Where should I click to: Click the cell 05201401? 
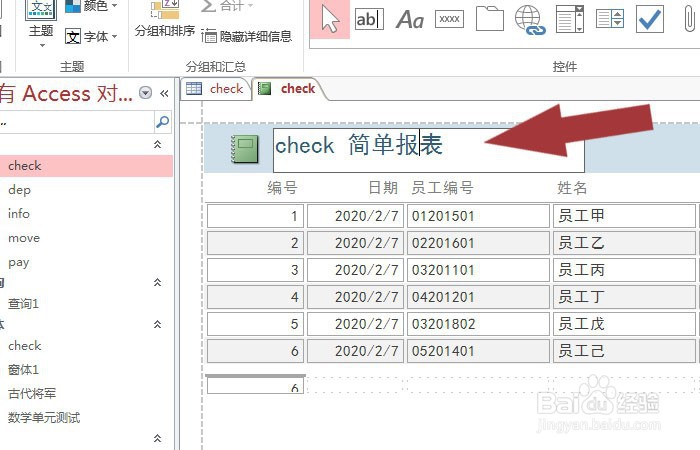pyautogui.click(x=478, y=351)
